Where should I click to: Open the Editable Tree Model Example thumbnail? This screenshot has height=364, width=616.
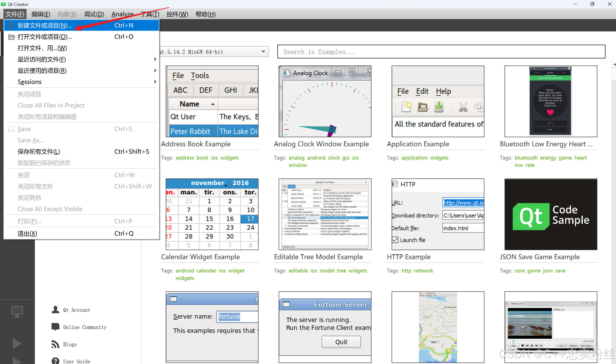(325, 214)
